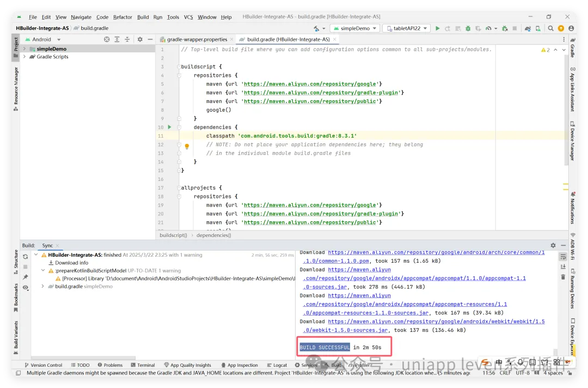Open Project panel options with the gear icon
588x388 pixels.
tap(140, 39)
